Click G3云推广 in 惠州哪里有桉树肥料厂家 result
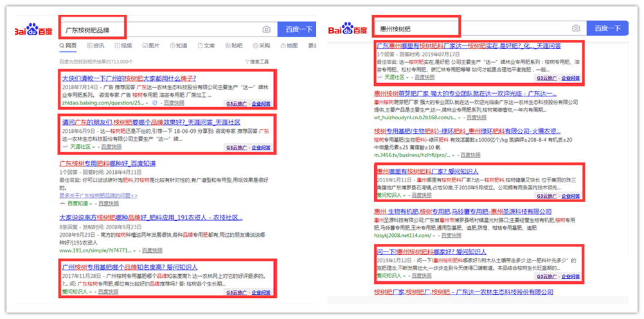The width and height of the screenshot is (644, 319). pyautogui.click(x=547, y=196)
